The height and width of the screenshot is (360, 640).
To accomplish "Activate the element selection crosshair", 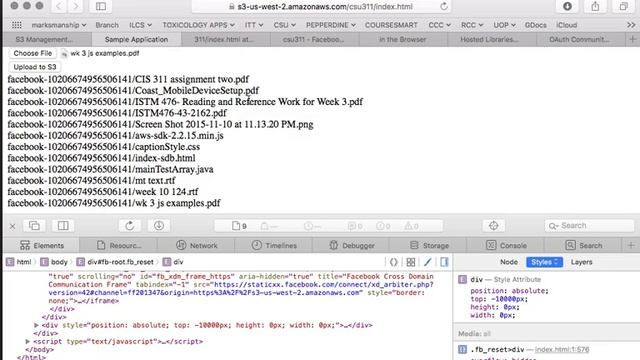I will coord(493,226).
